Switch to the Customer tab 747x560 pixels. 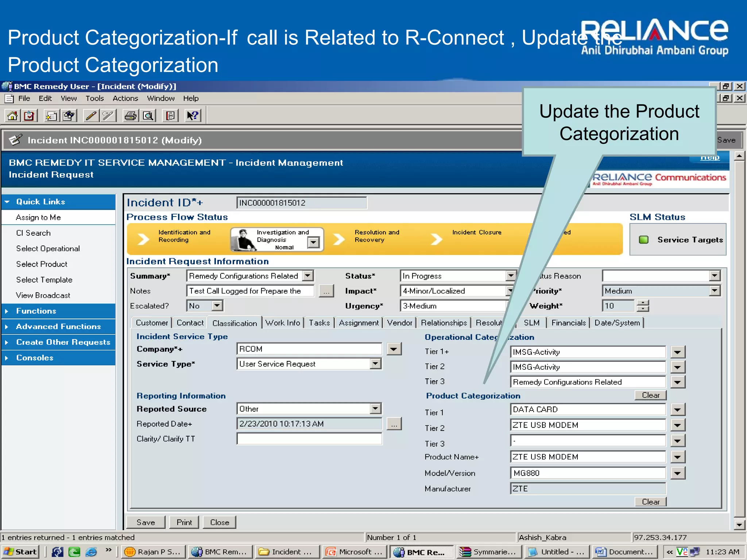[152, 323]
